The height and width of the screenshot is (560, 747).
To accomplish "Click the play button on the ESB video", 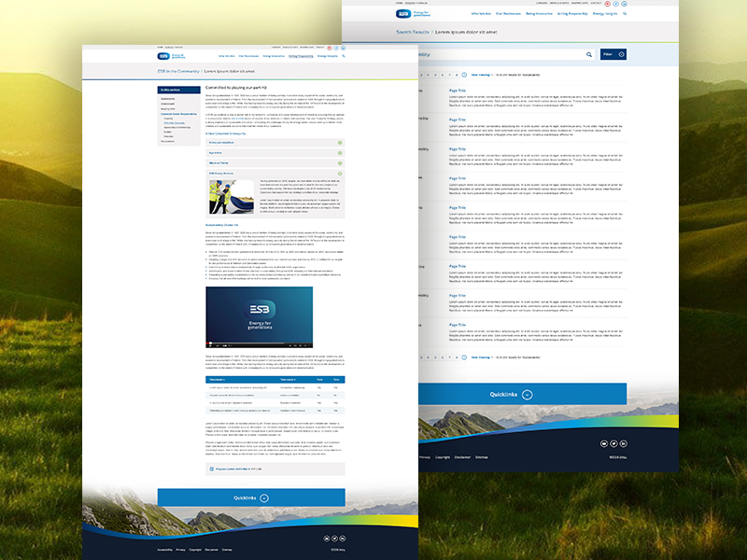I will (210, 345).
